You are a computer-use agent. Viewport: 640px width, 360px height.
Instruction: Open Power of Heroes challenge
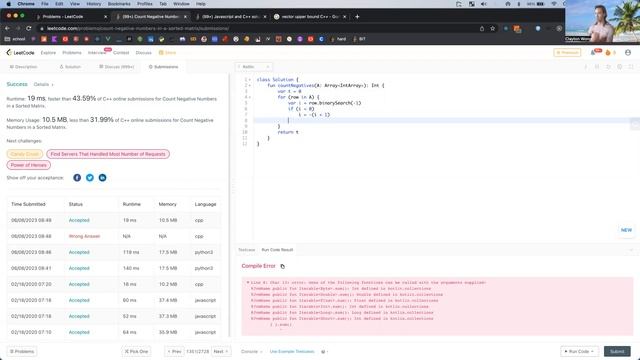coord(29,165)
